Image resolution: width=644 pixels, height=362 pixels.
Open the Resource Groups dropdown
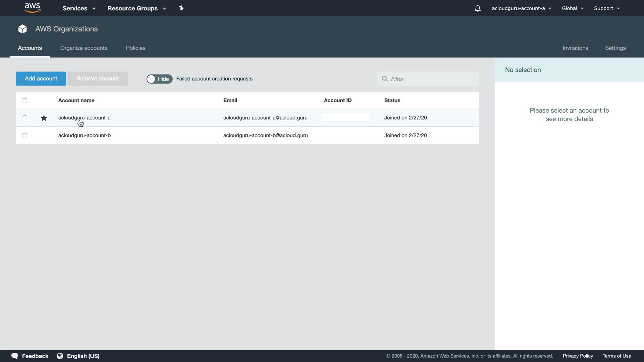[x=137, y=8]
